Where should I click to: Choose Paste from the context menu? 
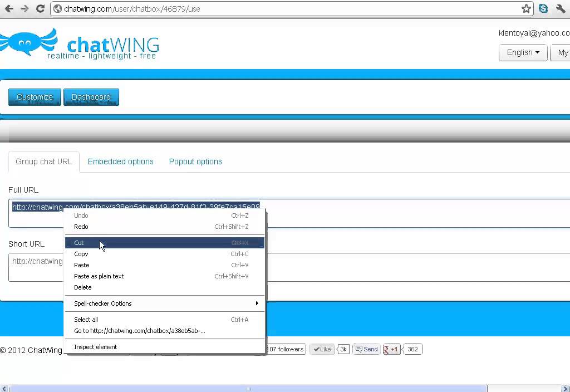(x=165, y=265)
